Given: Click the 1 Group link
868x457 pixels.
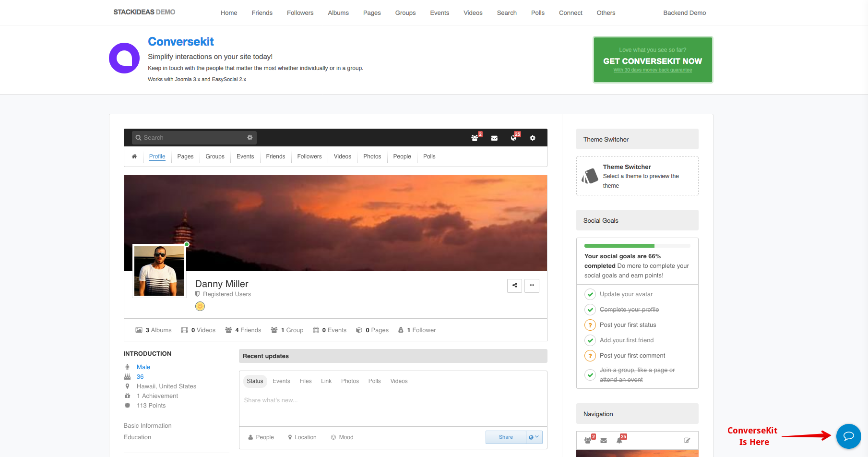Looking at the screenshot, I should [287, 330].
